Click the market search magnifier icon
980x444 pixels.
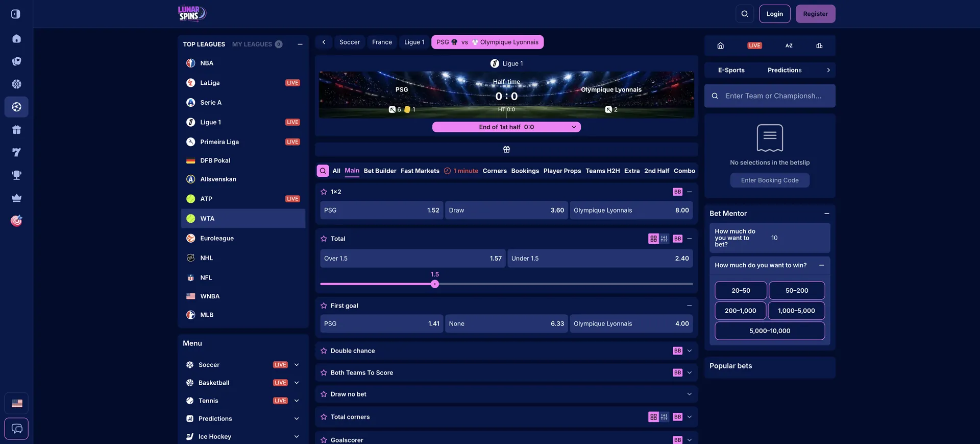click(x=323, y=171)
